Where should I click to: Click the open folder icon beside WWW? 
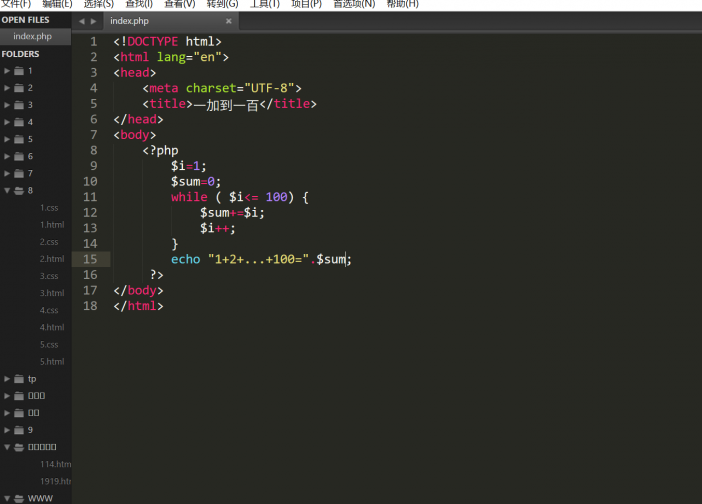coord(18,498)
